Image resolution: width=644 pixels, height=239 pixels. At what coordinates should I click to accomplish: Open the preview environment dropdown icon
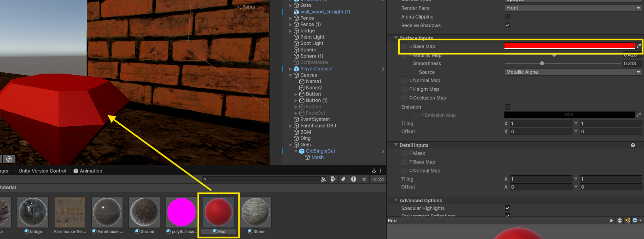tap(637, 220)
